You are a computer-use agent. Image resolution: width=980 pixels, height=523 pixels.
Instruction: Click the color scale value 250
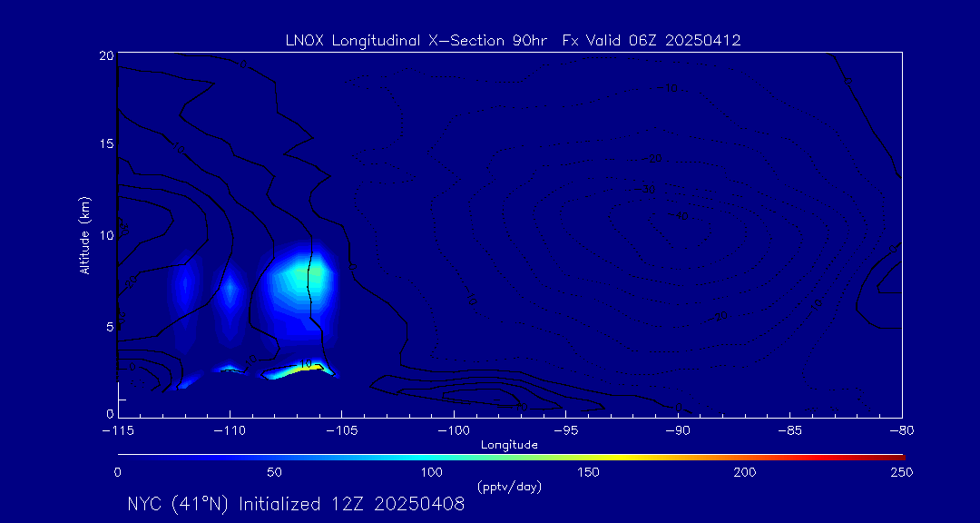[x=904, y=472]
